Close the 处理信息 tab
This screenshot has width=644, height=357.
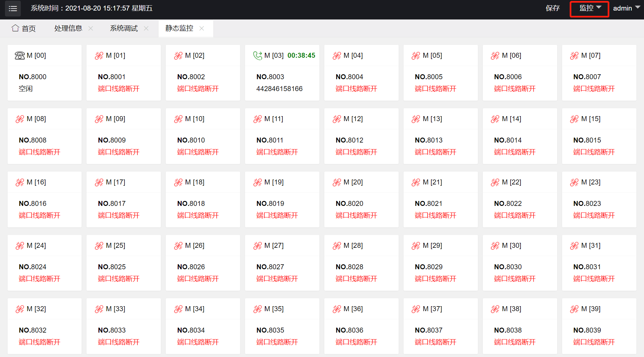90,28
